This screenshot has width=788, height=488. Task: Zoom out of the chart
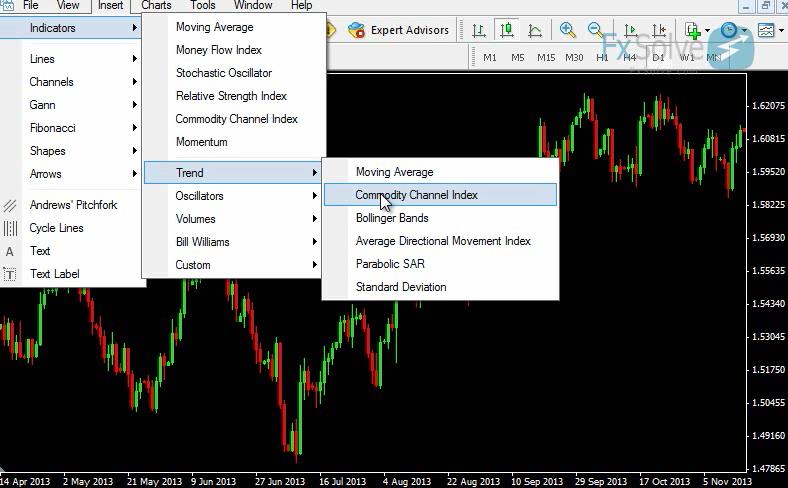pyautogui.click(x=596, y=30)
